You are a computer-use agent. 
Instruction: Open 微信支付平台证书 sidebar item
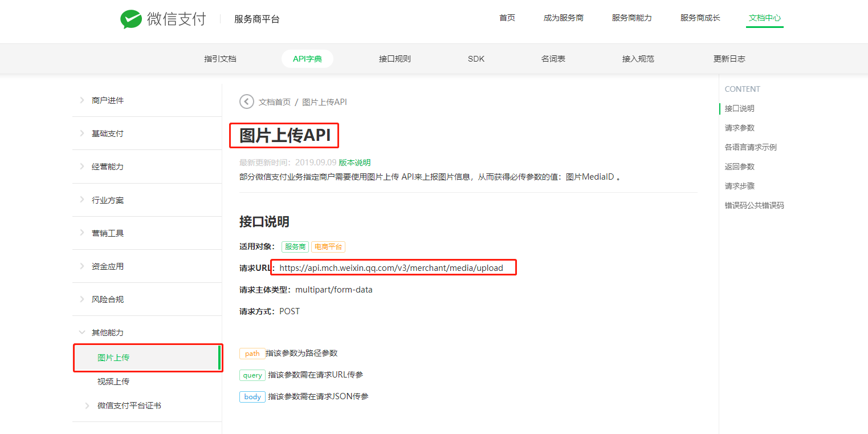129,405
